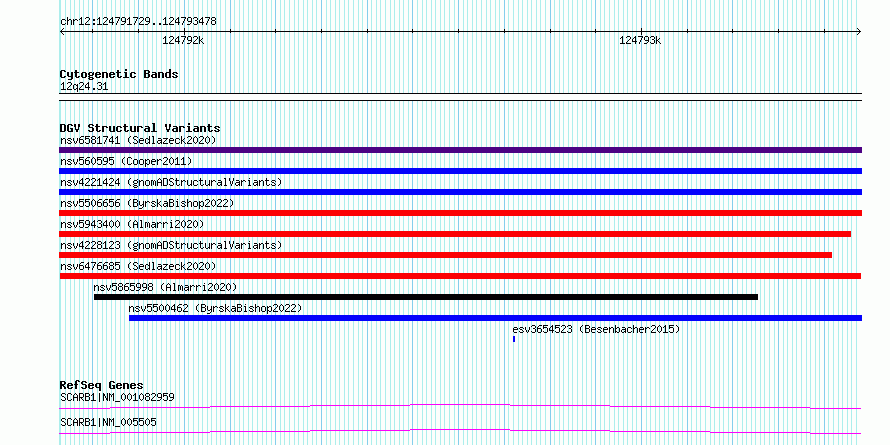The image size is (890, 445).
Task: Click the 124793k ruler tick label
Action: click(x=640, y=40)
